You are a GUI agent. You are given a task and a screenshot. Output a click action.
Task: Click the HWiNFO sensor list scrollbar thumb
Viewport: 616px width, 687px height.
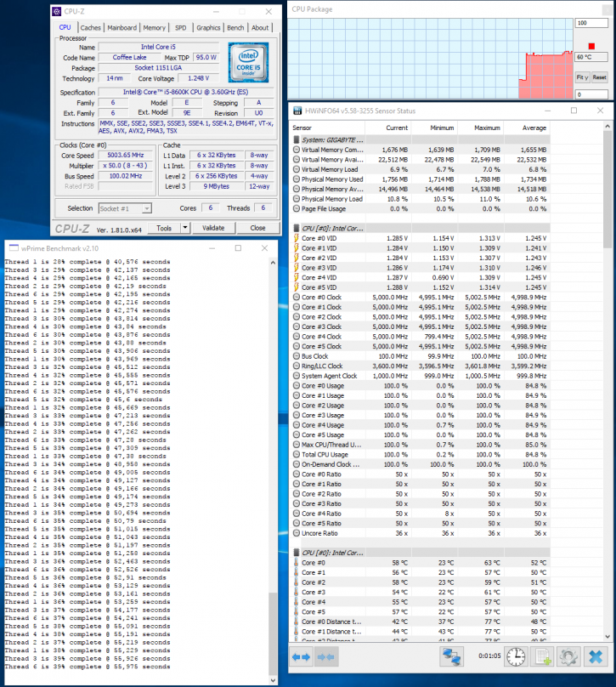coord(608,190)
